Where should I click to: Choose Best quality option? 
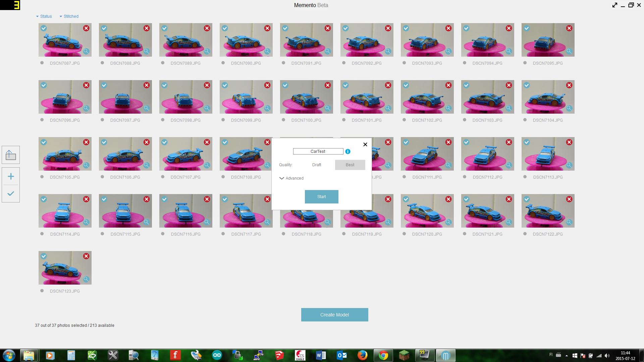tap(350, 165)
